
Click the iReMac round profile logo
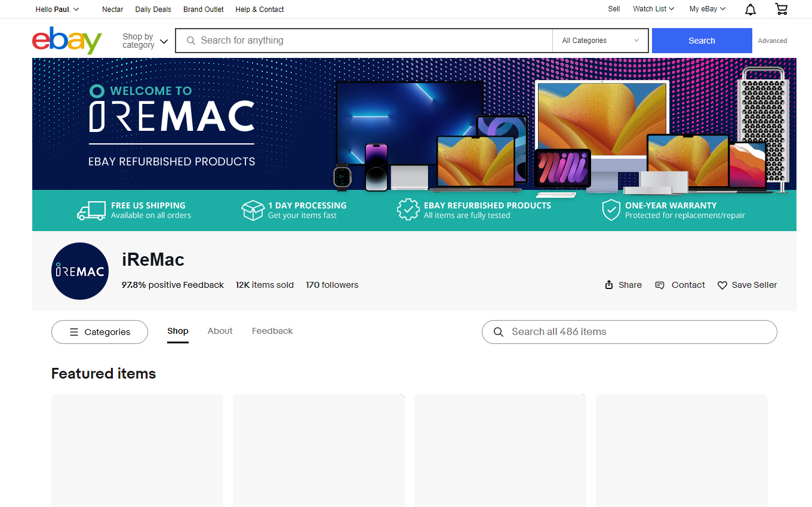[80, 271]
